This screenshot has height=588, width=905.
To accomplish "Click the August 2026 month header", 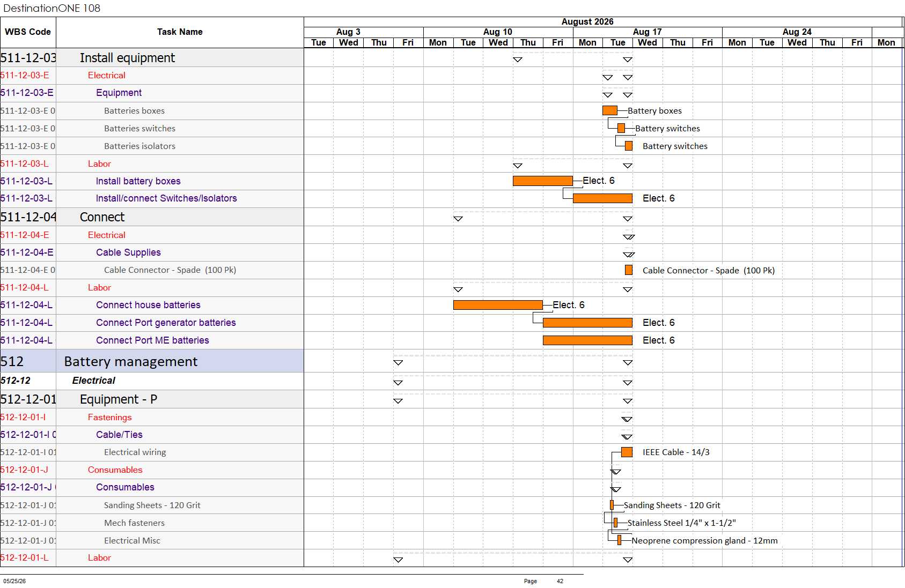I will click(587, 22).
